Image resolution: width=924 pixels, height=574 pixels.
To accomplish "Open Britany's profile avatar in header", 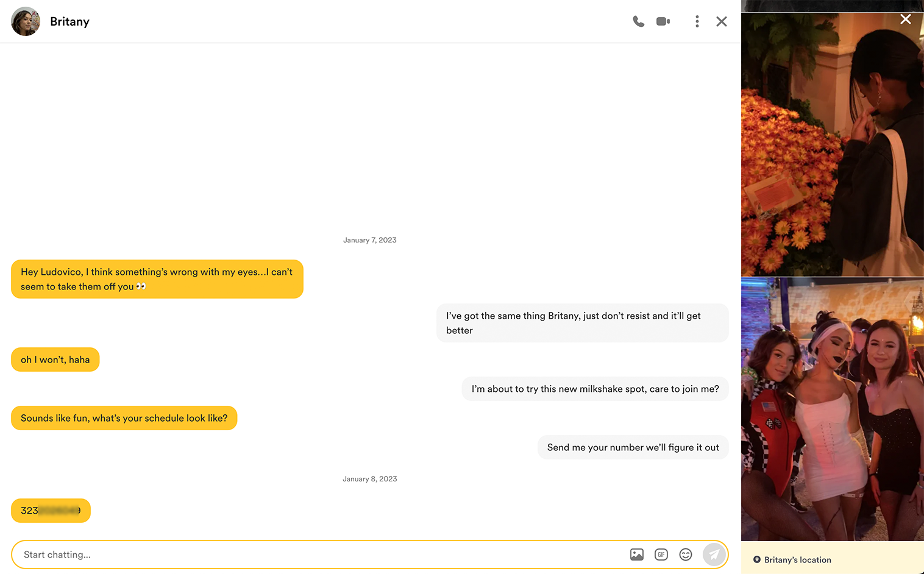I will [26, 21].
